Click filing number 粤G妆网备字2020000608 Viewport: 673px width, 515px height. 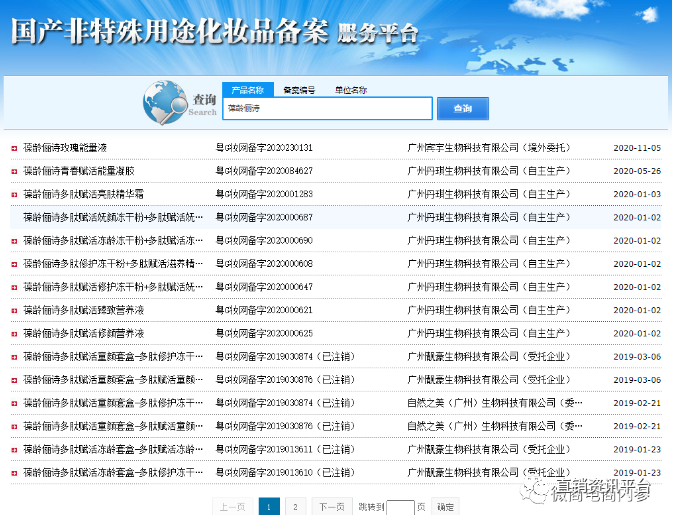(264, 264)
